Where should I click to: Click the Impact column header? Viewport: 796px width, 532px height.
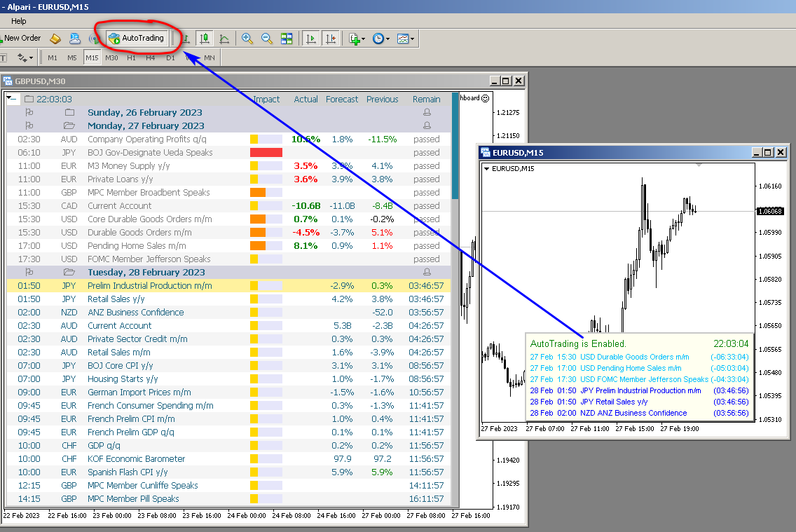[266, 100]
